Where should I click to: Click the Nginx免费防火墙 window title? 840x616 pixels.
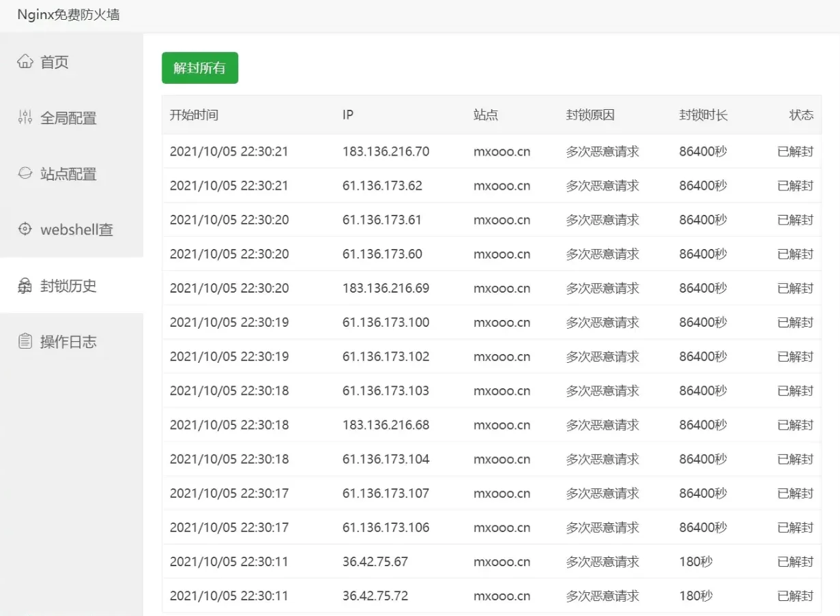click(68, 14)
